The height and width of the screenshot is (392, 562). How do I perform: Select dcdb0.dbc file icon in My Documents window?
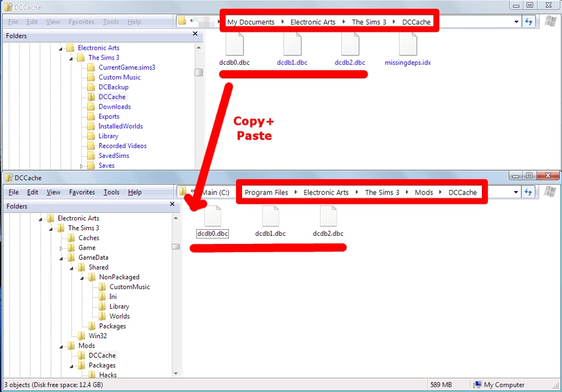(x=235, y=44)
